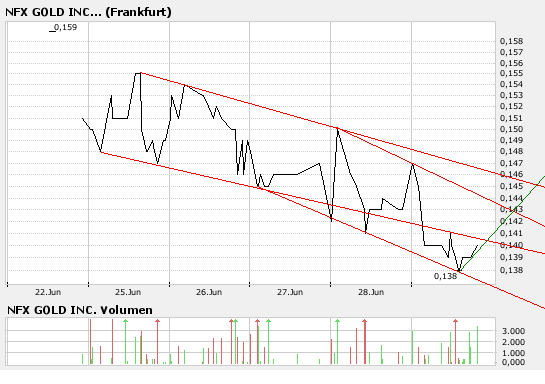Click the '0,158' price axis label
This screenshot has height=384, width=545.
coord(511,41)
